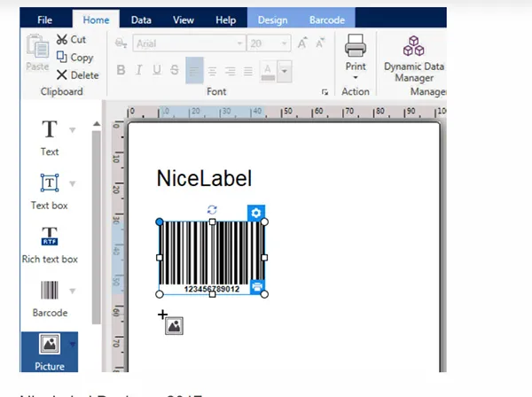Toggle strikethrough formatting

click(175, 70)
